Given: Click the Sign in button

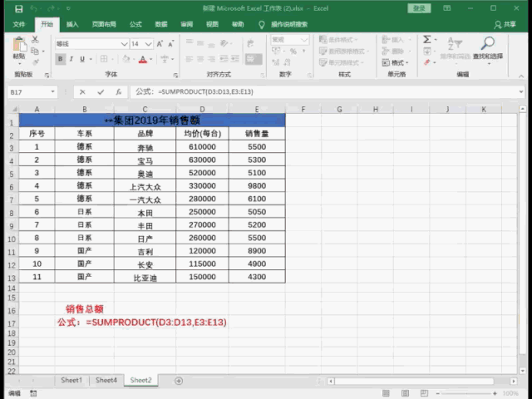Looking at the screenshot, I should [419, 8].
